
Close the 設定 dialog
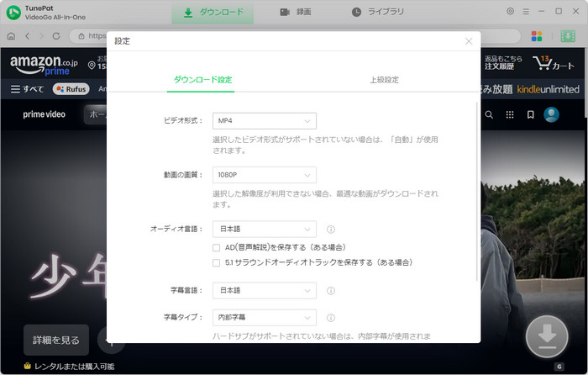pos(469,41)
